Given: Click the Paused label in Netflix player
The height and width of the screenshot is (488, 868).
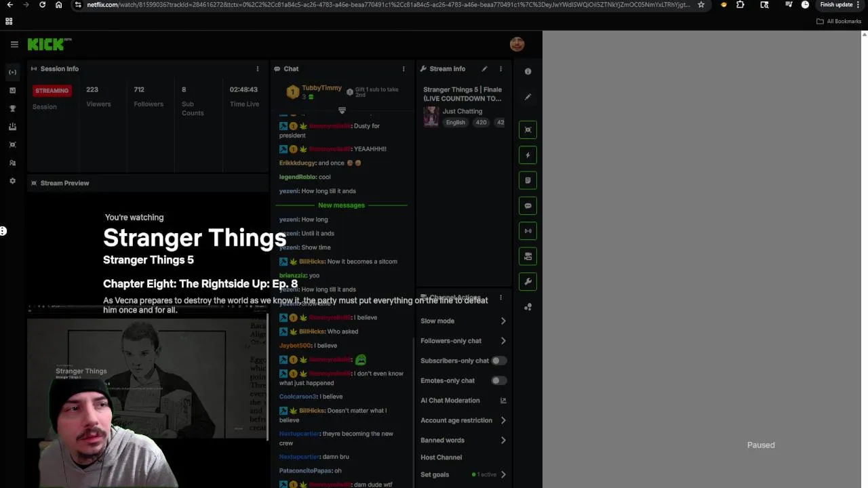Looking at the screenshot, I should tap(761, 445).
